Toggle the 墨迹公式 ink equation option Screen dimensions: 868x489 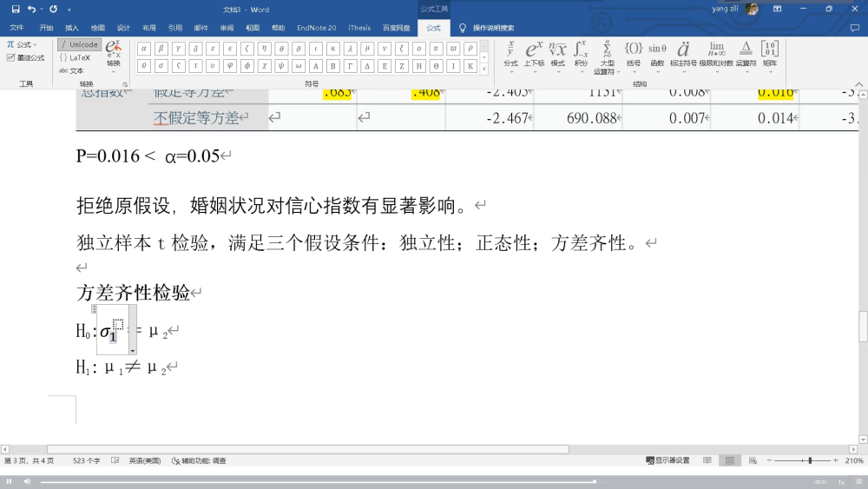25,57
